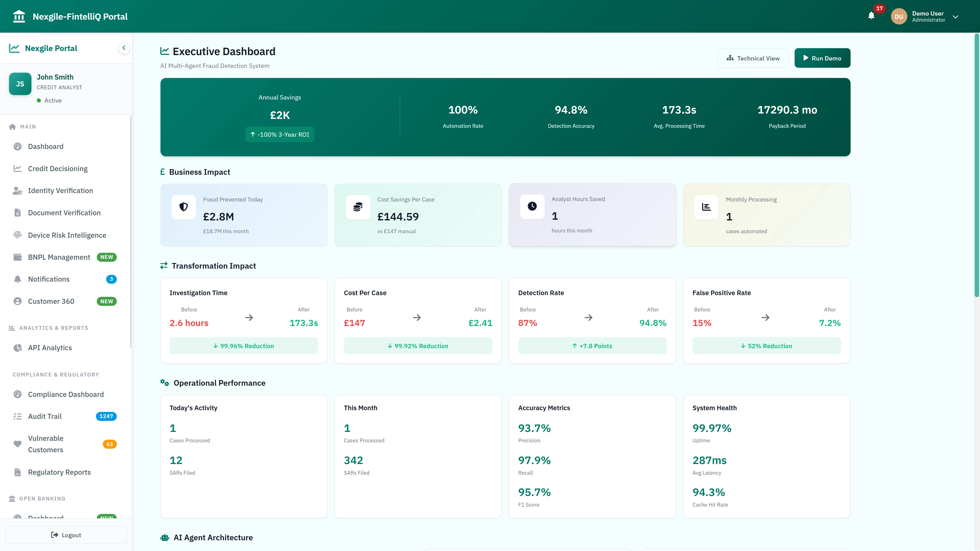
Task: Open Document Verification via its document icon
Action: tap(18, 212)
